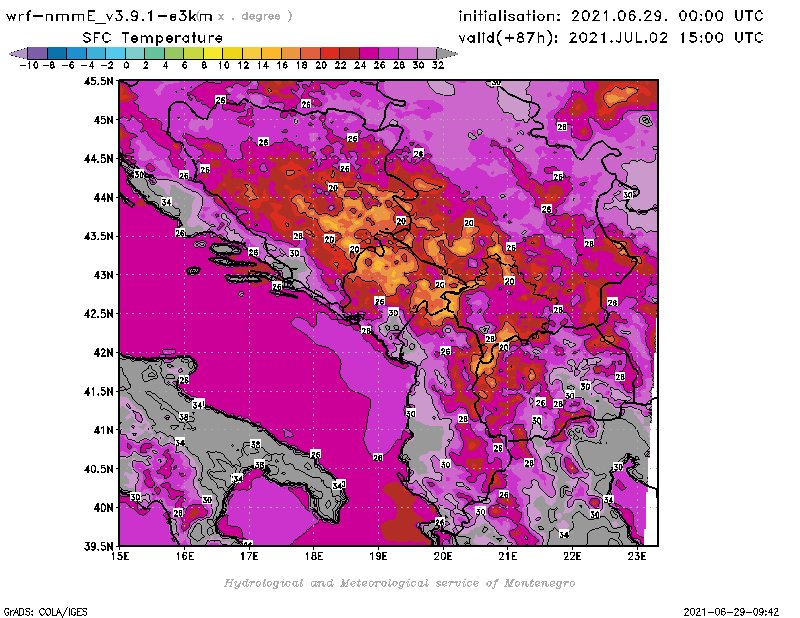Click the '18E' longitude label

[314, 556]
